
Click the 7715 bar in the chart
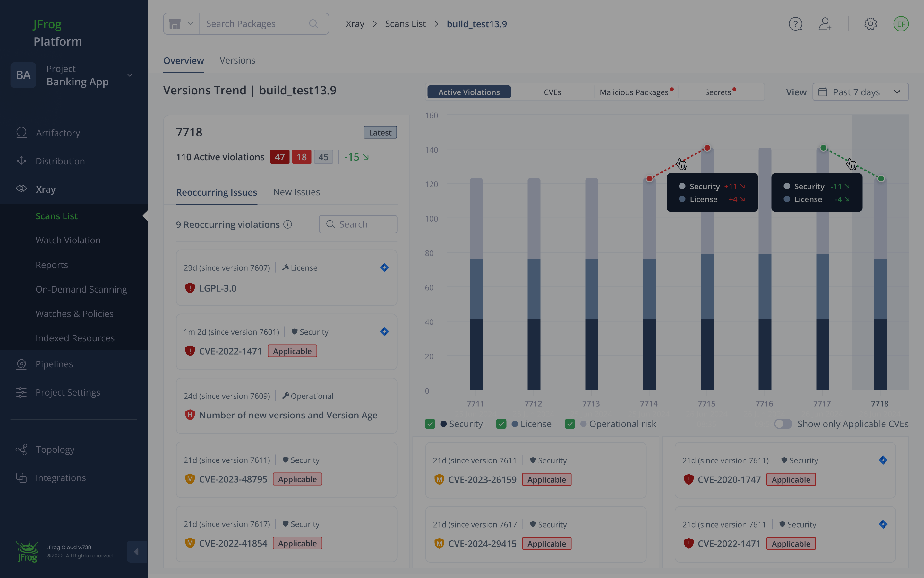707,269
